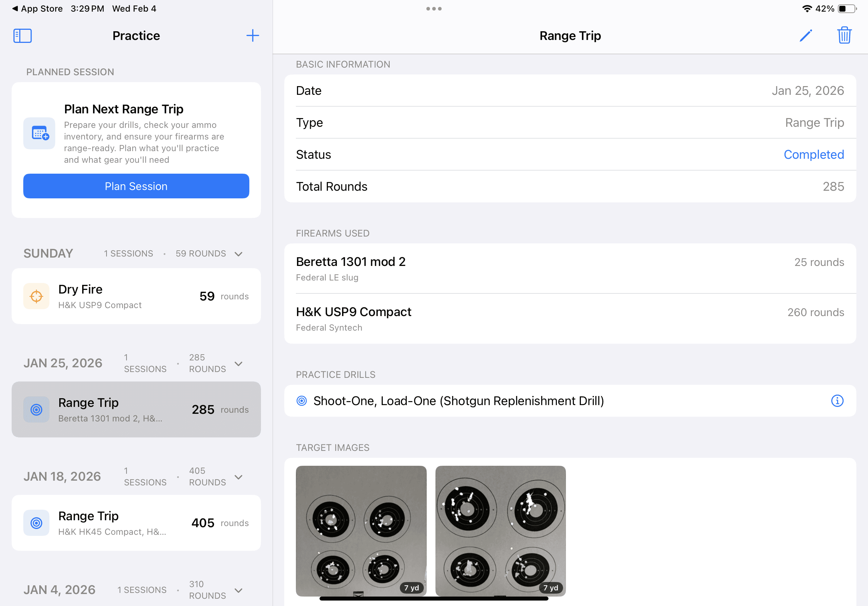The height and width of the screenshot is (606, 868).
Task: Tap the target icon on the Jan 18 Range Trip
Action: pos(36,523)
